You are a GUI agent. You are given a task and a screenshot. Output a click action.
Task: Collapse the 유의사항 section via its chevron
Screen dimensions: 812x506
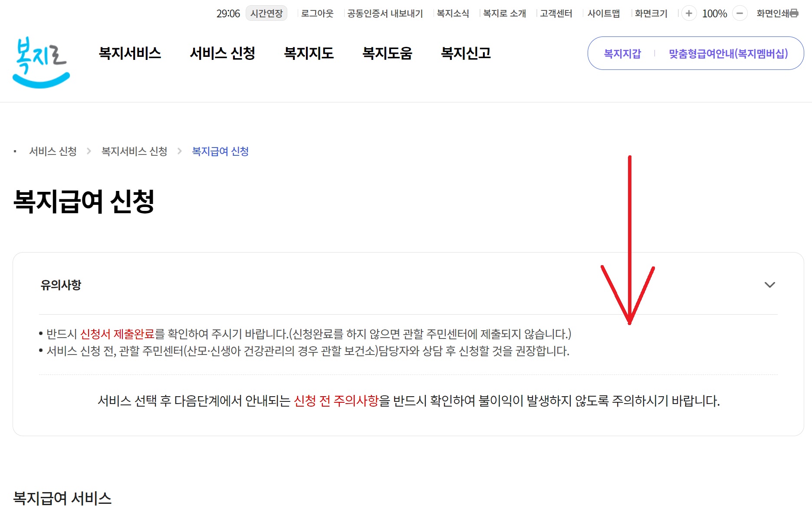pos(770,285)
